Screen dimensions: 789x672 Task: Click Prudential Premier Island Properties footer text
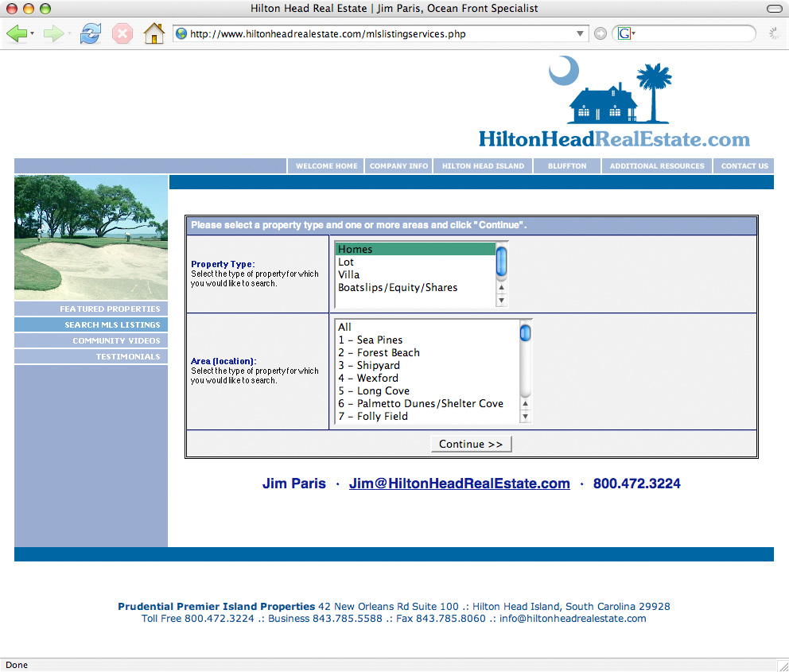point(216,607)
